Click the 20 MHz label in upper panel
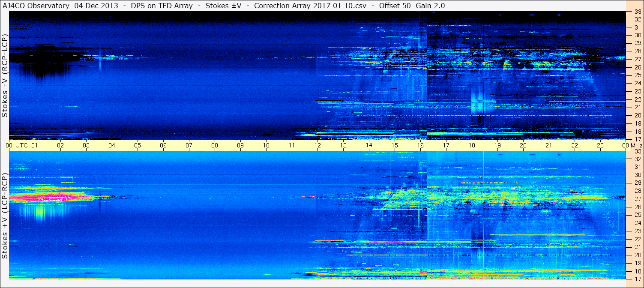644x288 pixels. (x=637, y=115)
